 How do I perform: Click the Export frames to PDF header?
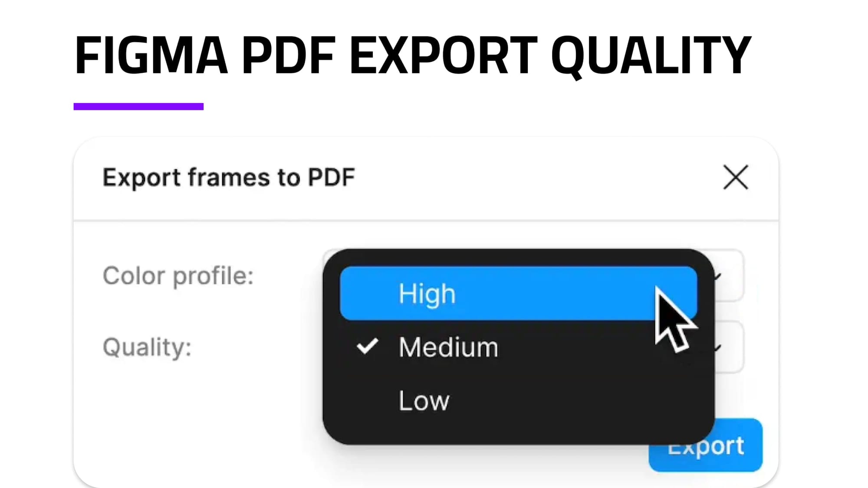229,177
